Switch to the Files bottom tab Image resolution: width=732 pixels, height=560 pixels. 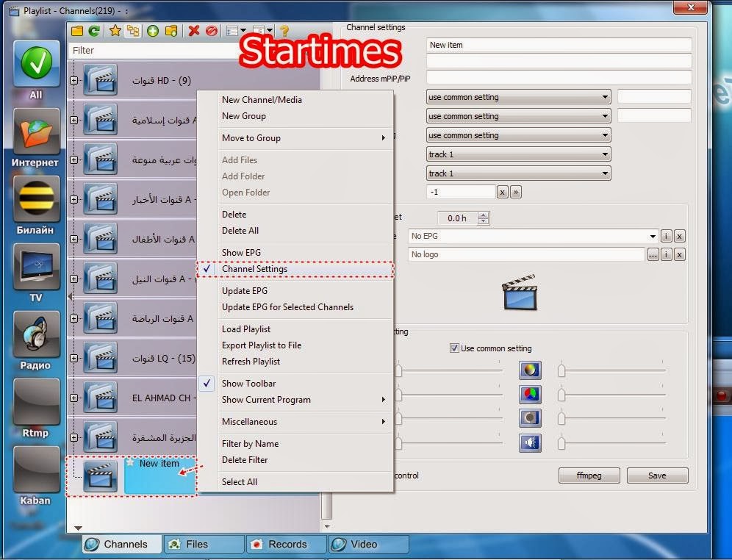[x=204, y=544]
